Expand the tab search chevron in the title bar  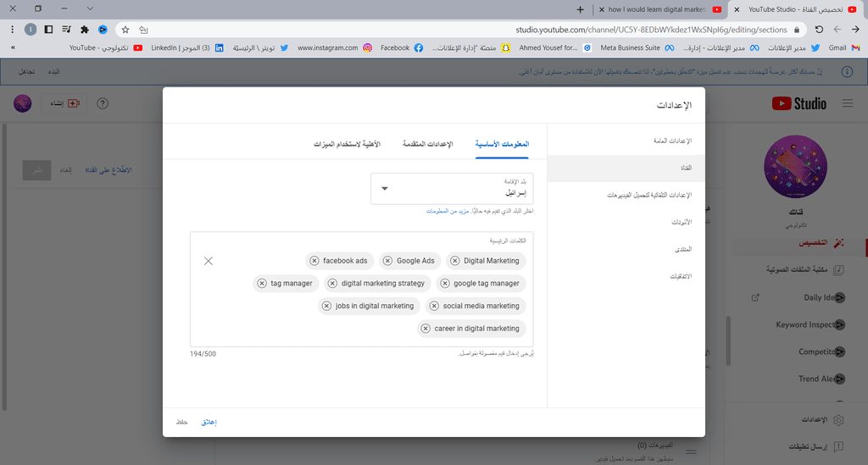[x=90, y=8]
